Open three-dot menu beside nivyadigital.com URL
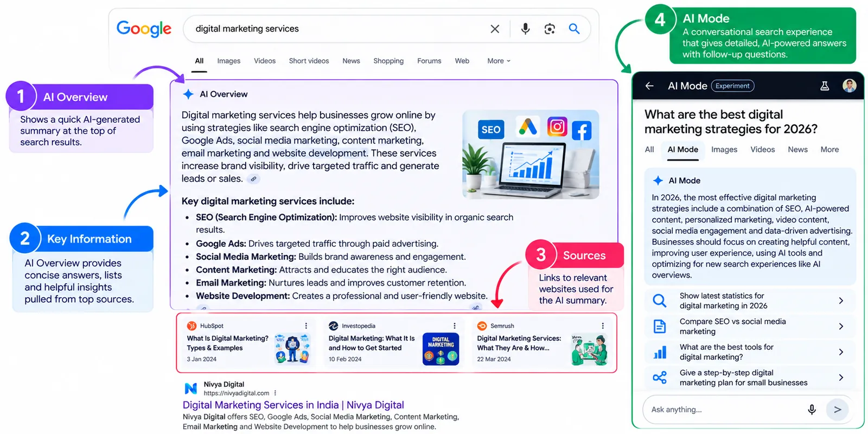Screen dimensions: 868x434 [x=275, y=393]
